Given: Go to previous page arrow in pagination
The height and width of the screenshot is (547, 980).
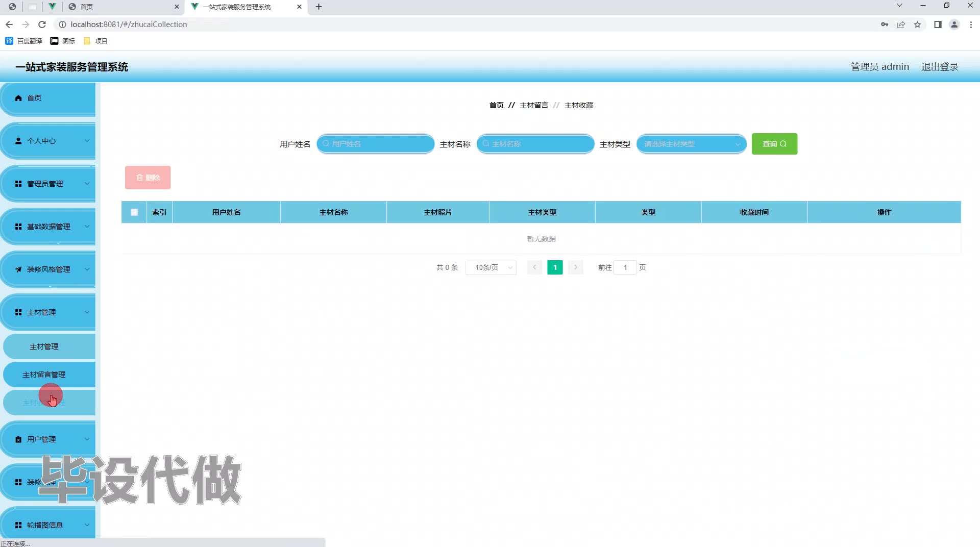Looking at the screenshot, I should click(x=534, y=267).
